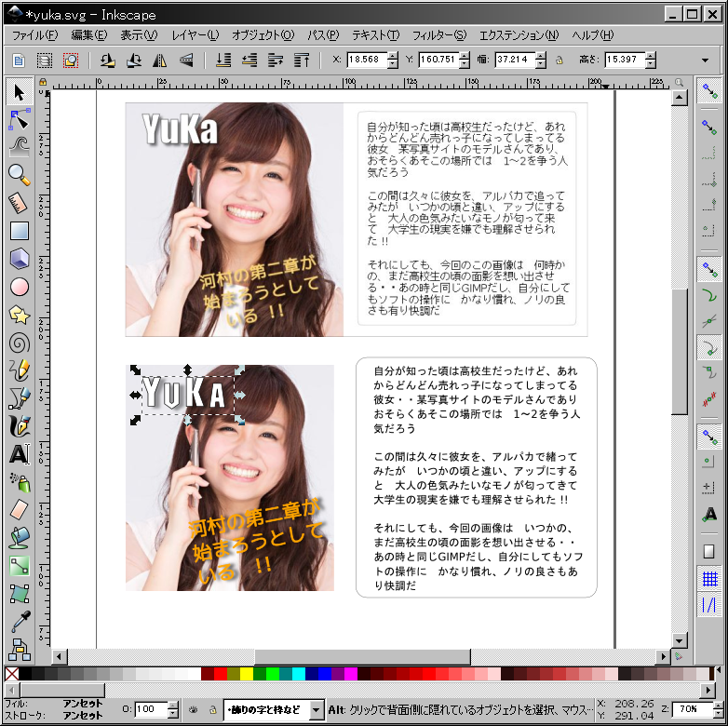Open the ファイル(F) menu
This screenshot has height=726, width=728.
pos(35,35)
